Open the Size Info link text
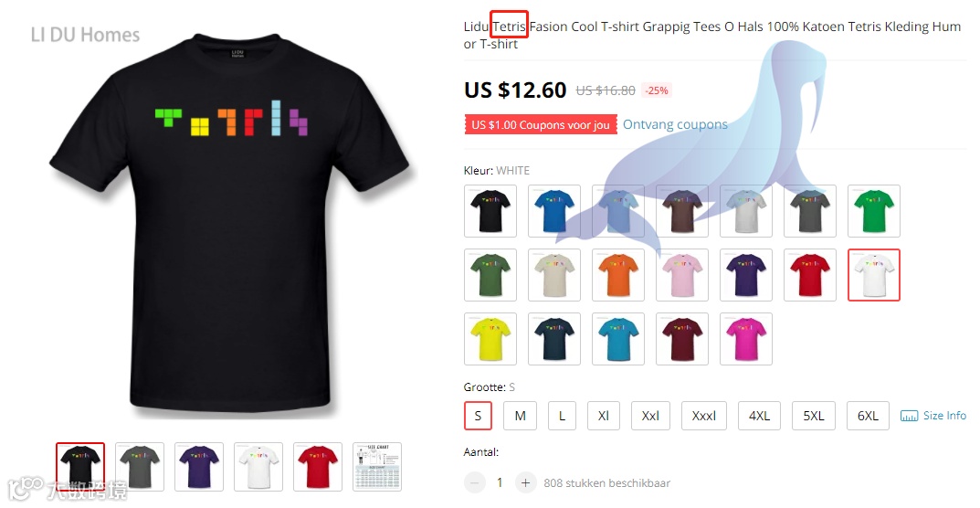The width and height of the screenshot is (980, 508). click(944, 416)
